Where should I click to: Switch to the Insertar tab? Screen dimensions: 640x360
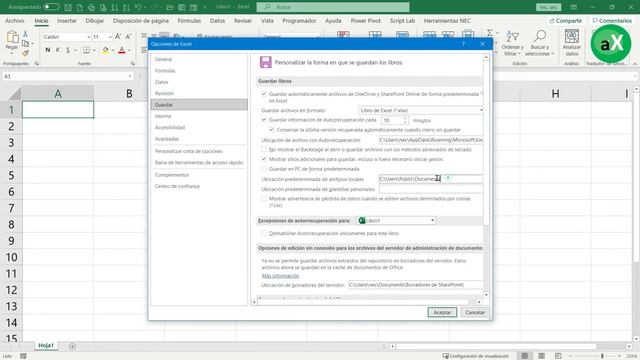67,20
